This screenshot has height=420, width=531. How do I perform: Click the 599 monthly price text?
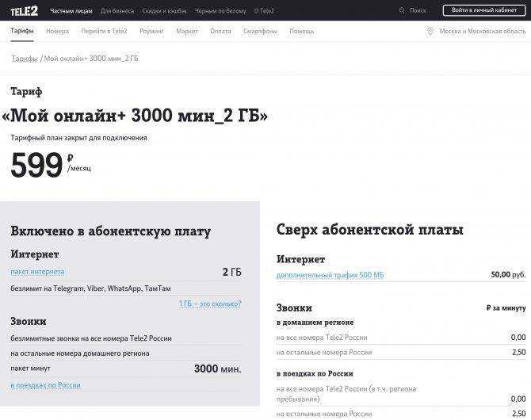click(x=36, y=165)
